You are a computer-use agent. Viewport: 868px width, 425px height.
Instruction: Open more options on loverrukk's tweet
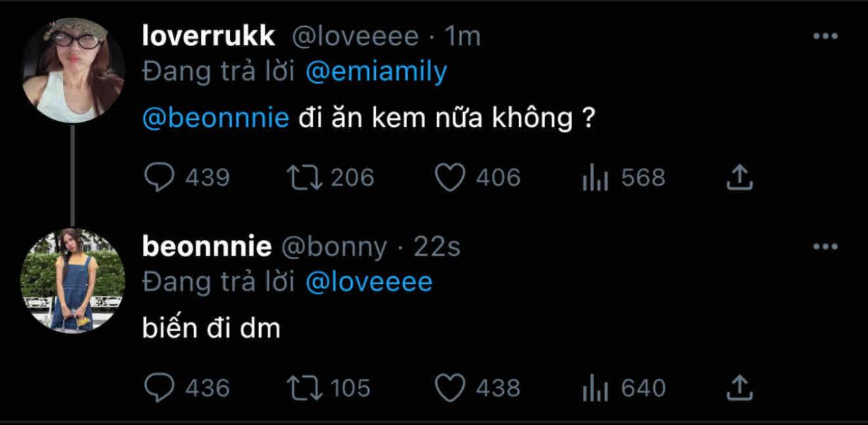[x=825, y=37]
